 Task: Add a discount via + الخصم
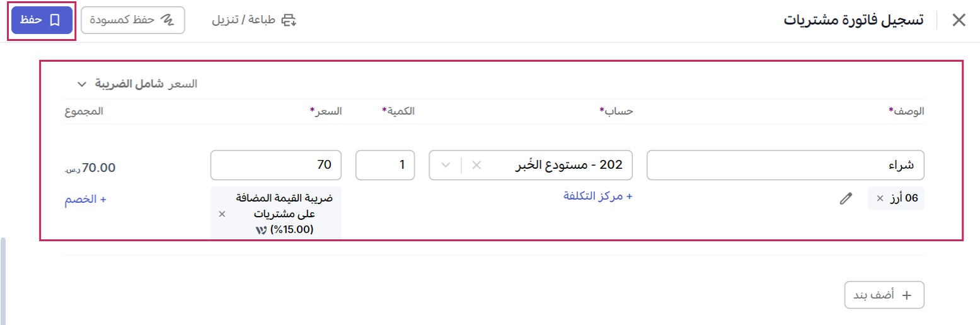point(85,199)
